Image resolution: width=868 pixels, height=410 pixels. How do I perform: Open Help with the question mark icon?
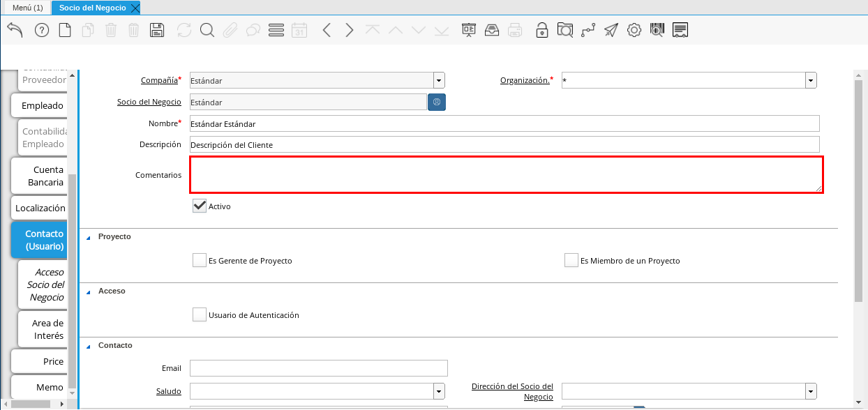click(x=42, y=30)
